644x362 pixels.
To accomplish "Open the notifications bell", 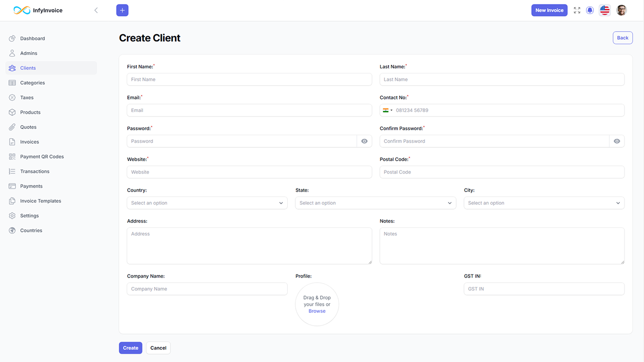I will [590, 10].
